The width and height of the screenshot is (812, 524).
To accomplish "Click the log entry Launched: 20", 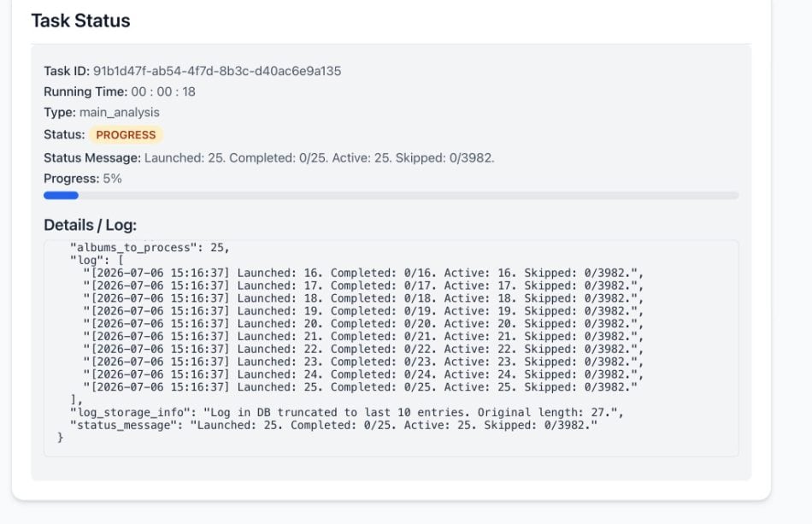I will tap(363, 324).
